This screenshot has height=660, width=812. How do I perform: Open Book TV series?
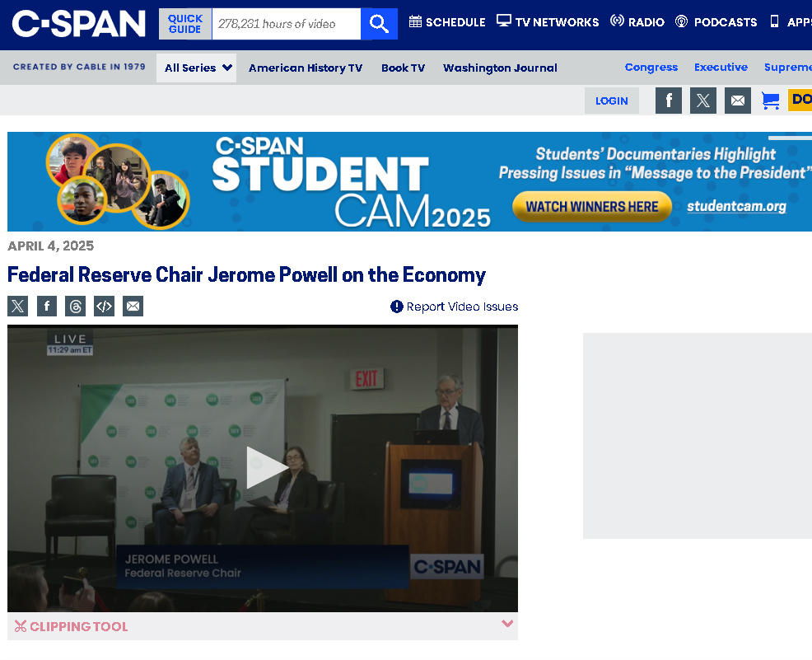coord(403,68)
